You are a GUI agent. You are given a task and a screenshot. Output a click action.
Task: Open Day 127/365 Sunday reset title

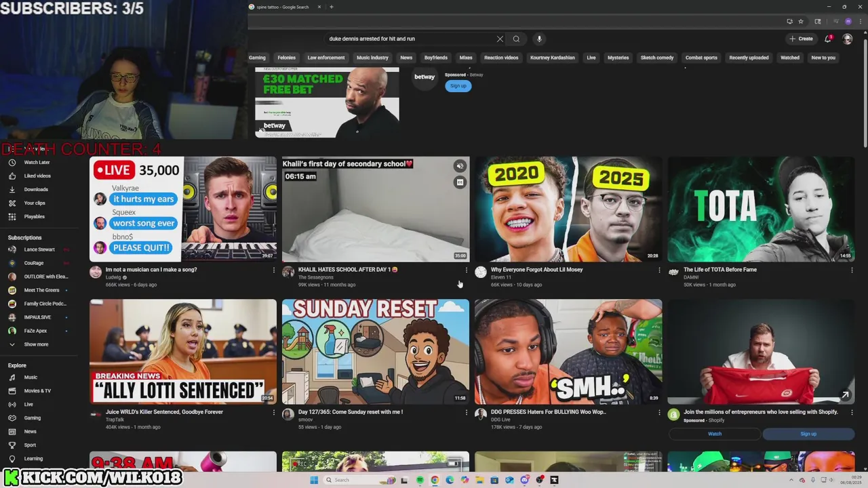[351, 412]
